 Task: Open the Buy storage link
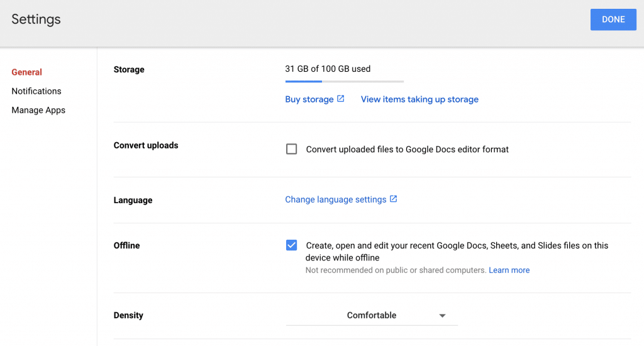(x=309, y=99)
